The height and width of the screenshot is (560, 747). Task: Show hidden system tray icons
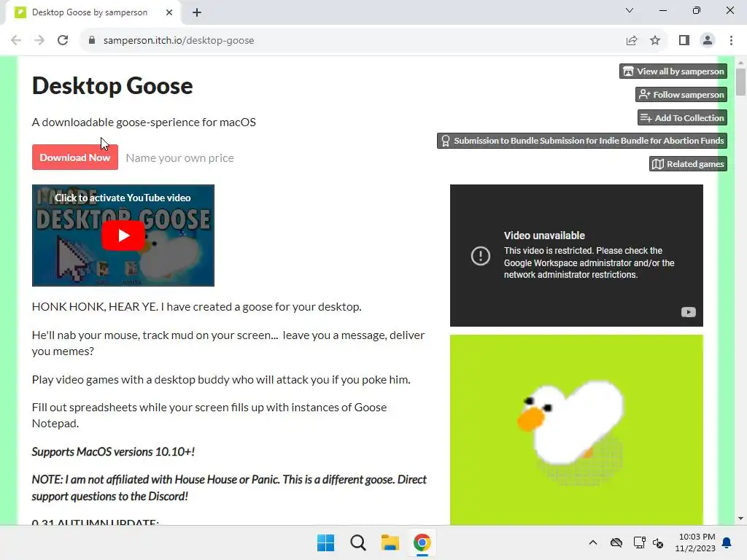(592, 542)
